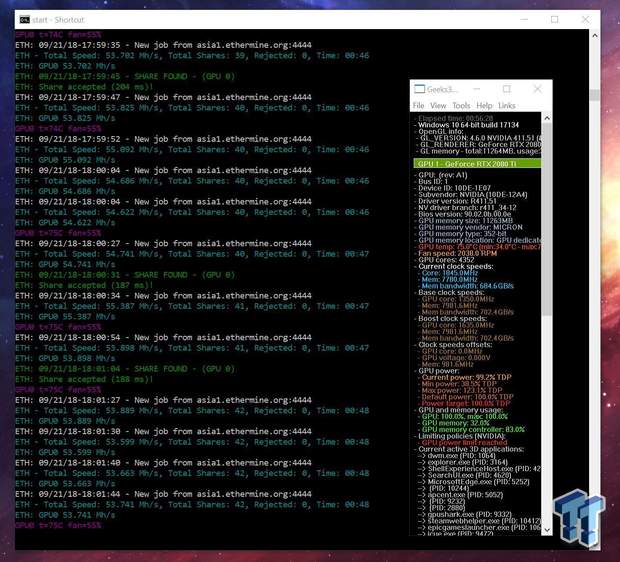The image size is (620, 562).
Task: Open the Tools menu in GPU Shark
Action: 461,105
